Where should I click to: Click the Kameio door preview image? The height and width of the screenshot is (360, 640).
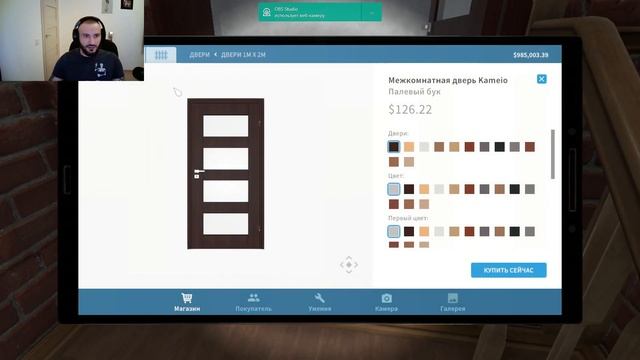[x=226, y=174]
